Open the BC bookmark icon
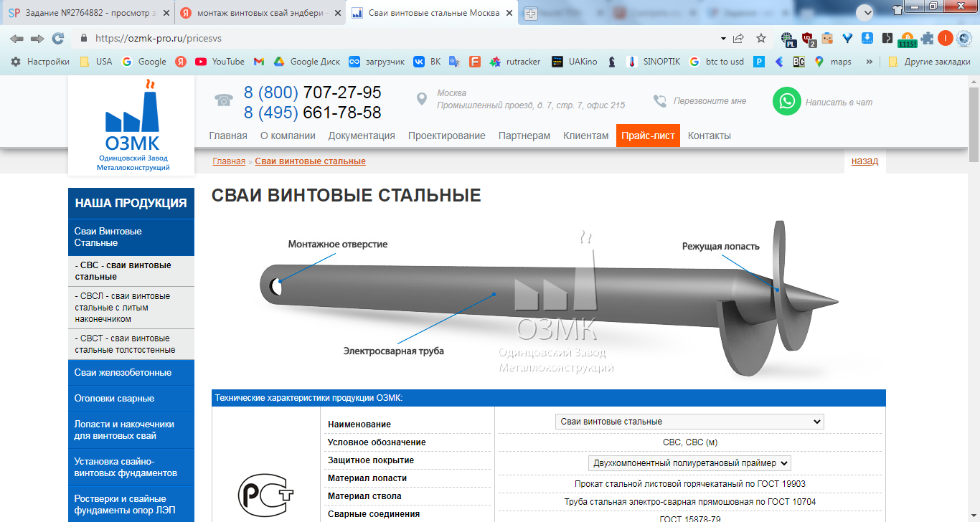The image size is (980, 522). click(x=799, y=62)
